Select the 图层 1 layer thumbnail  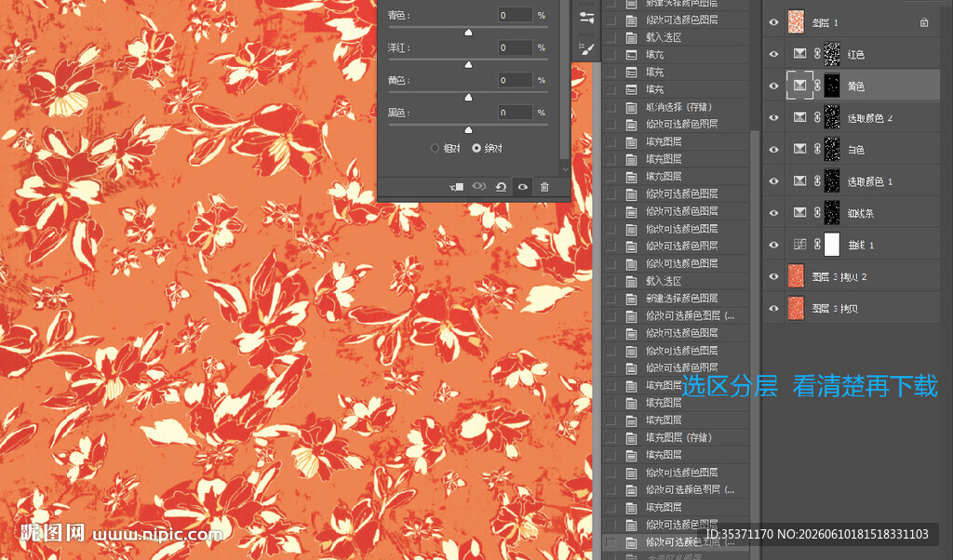point(796,22)
